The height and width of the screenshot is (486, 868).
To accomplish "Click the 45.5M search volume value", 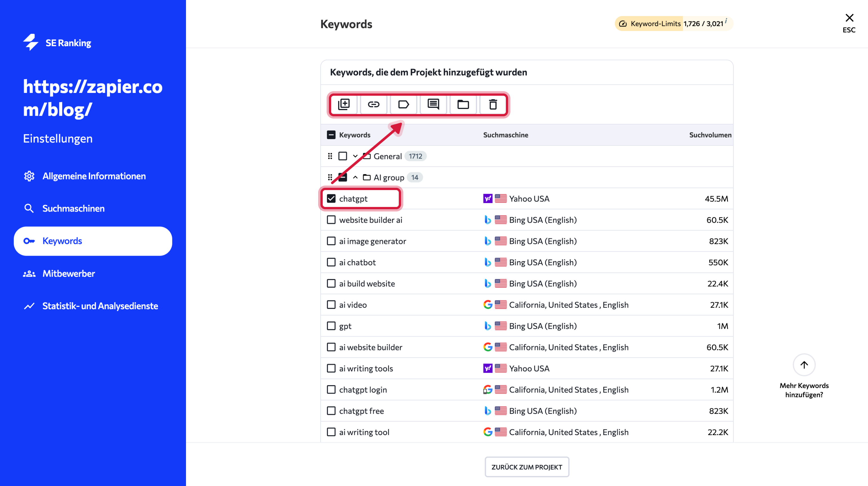I will [716, 199].
